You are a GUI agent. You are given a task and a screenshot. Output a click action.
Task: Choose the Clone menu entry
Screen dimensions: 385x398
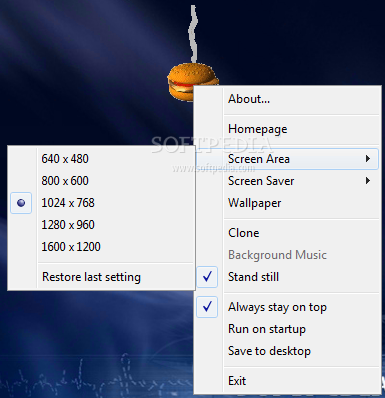pyautogui.click(x=287, y=233)
